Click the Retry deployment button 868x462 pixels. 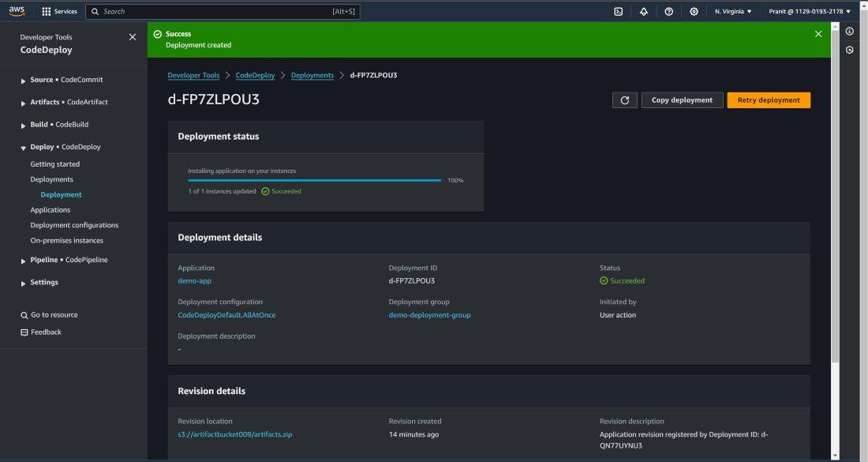click(769, 100)
